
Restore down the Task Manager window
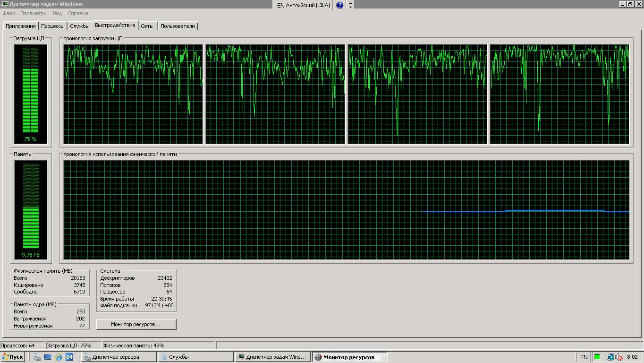(x=630, y=4)
